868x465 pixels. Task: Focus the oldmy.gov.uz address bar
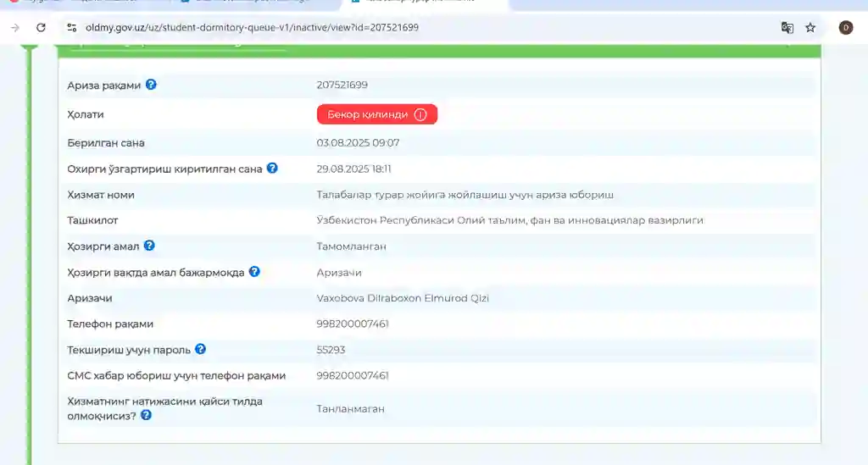339,27
